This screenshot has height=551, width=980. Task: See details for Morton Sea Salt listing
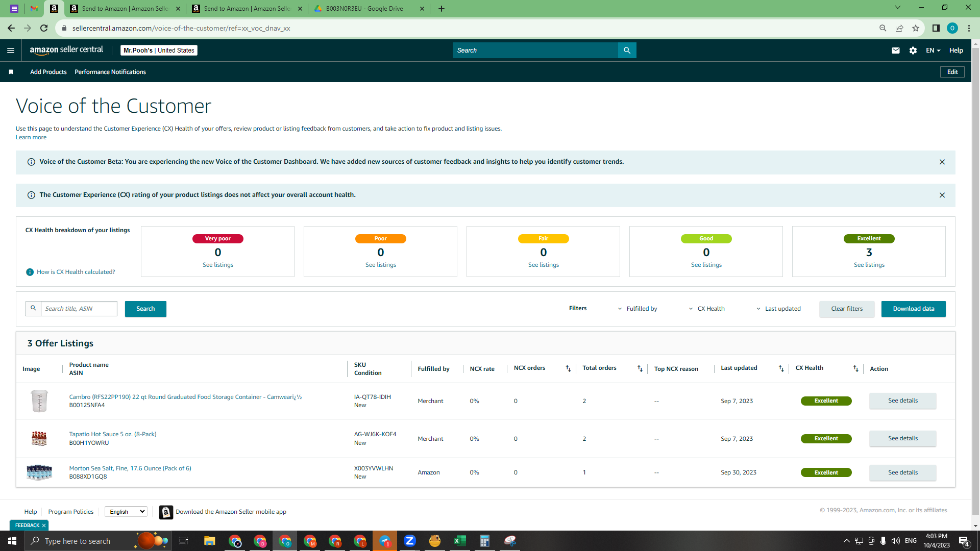(x=902, y=472)
